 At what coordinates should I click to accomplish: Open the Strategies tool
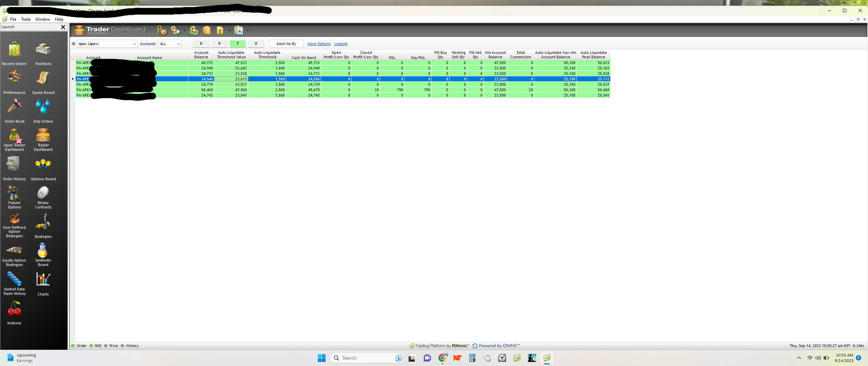(x=43, y=226)
